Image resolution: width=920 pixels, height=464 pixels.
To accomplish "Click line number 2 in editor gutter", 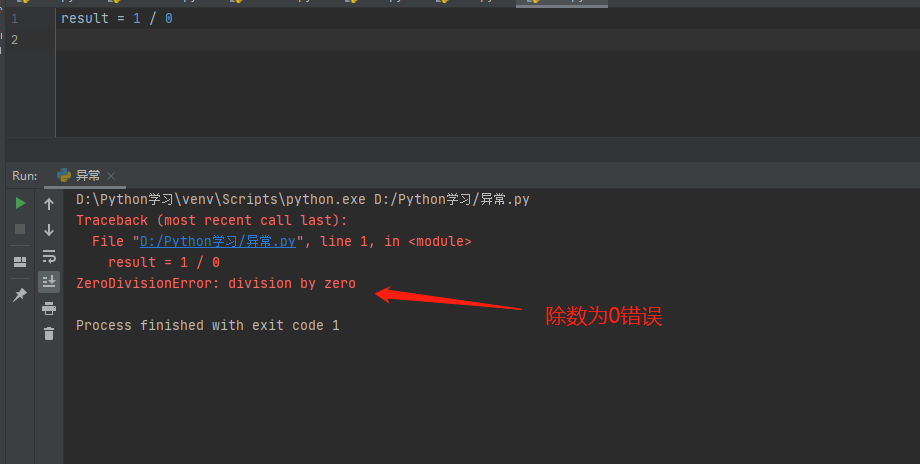I will pyautogui.click(x=15, y=40).
